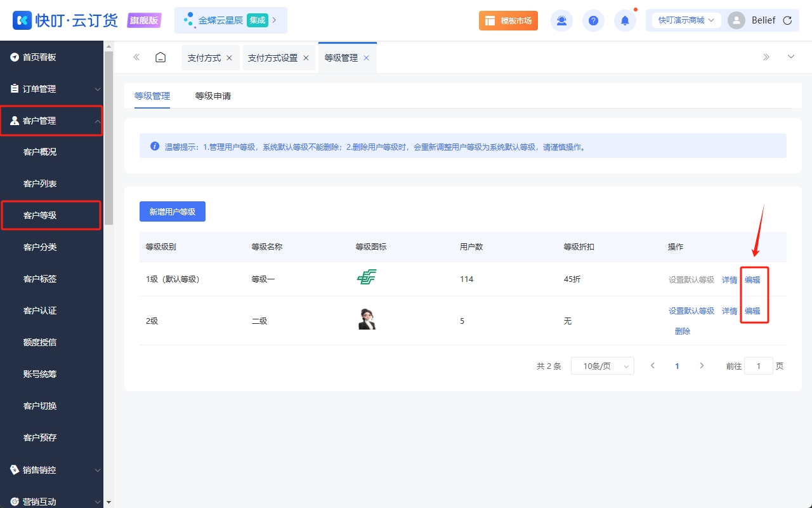Collapse the 客户管理 sidebar menu
The width and height of the screenshot is (812, 508).
coord(51,121)
